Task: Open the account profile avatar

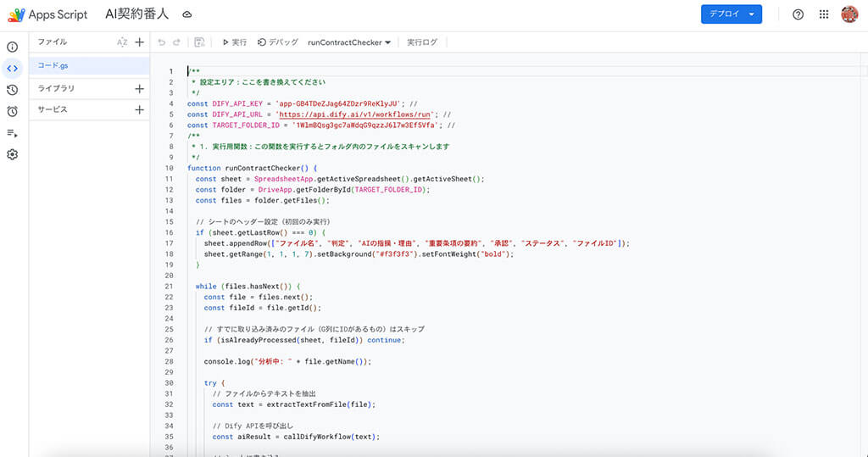Action: click(849, 14)
